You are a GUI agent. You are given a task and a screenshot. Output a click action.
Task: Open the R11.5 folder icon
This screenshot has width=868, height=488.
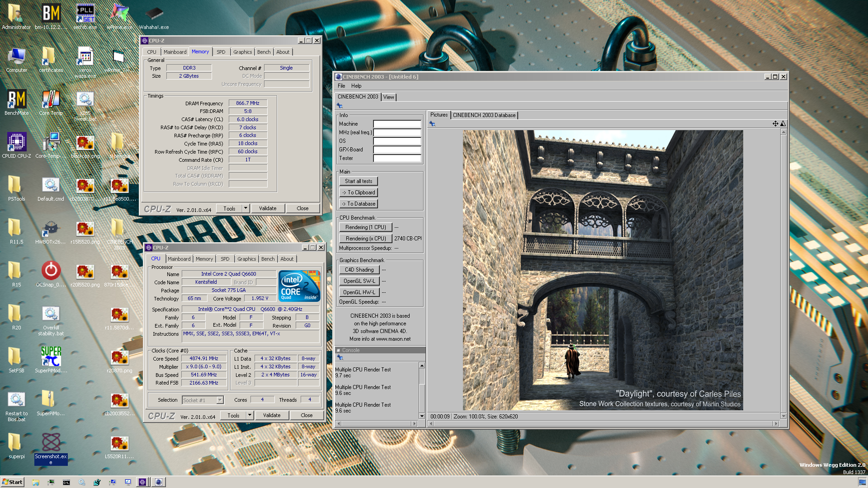pos(17,230)
